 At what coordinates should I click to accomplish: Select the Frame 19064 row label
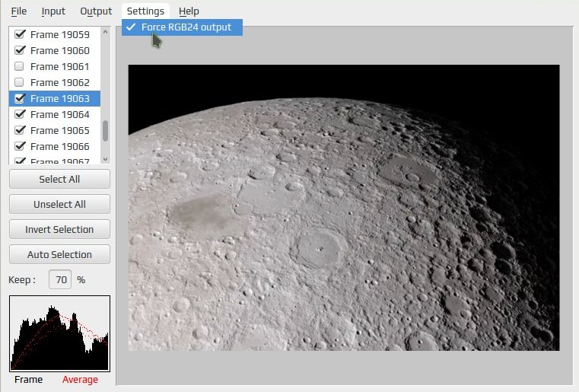pos(60,114)
